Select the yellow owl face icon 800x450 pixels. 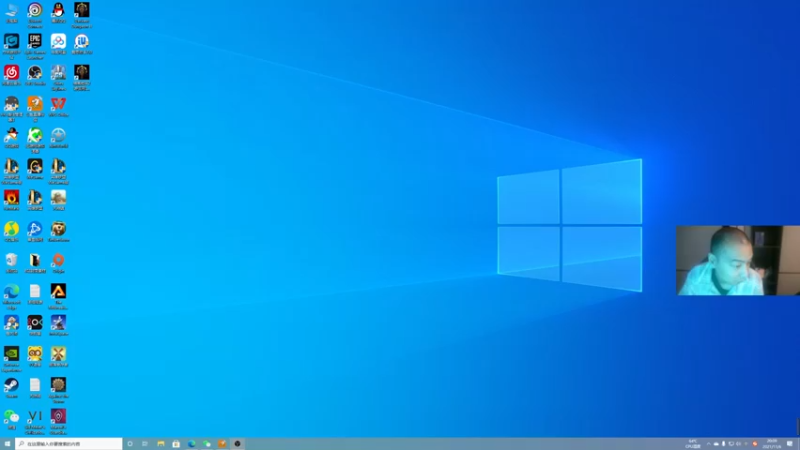click(x=35, y=356)
